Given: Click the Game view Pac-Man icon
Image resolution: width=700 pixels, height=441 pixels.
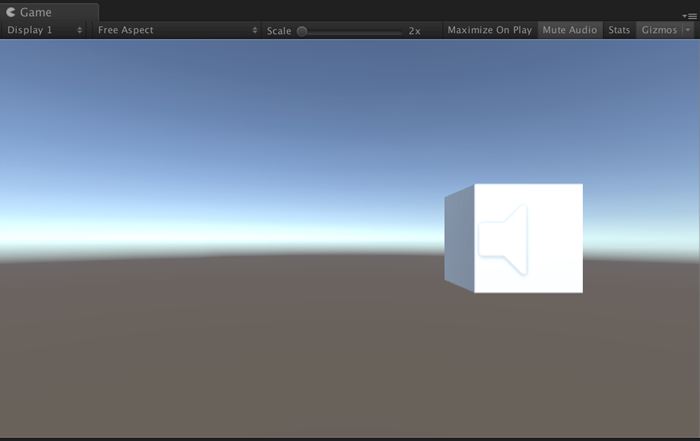Looking at the screenshot, I should click(11, 12).
